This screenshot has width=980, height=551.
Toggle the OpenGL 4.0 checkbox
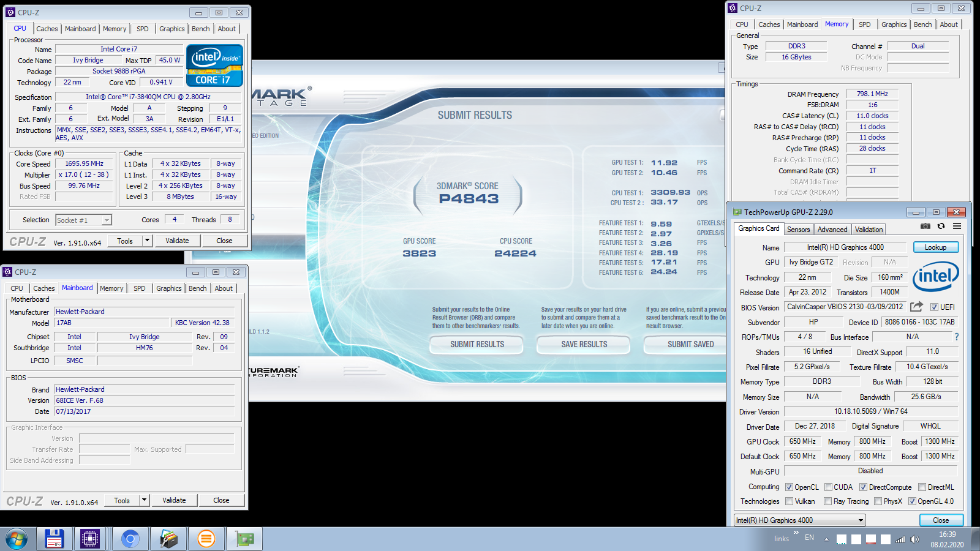tap(912, 501)
